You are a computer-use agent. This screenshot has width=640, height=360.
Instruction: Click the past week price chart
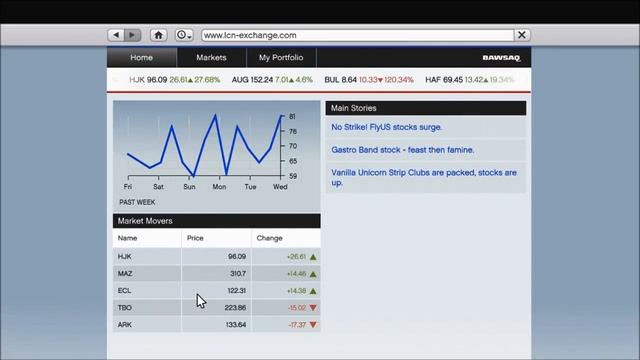coord(216,156)
